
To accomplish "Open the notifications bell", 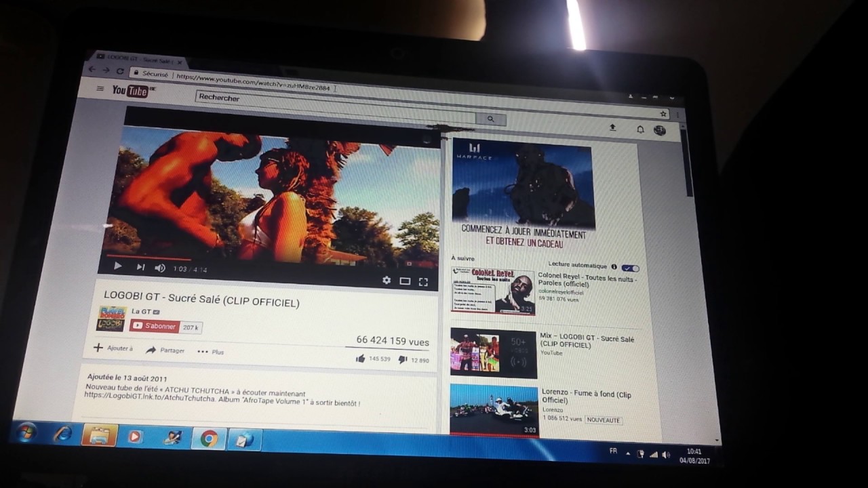I will (640, 129).
